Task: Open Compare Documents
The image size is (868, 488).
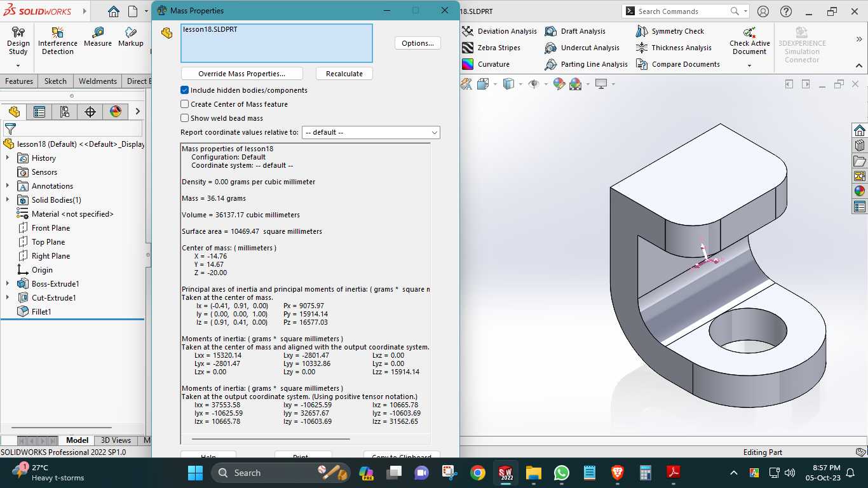Action: coord(678,64)
